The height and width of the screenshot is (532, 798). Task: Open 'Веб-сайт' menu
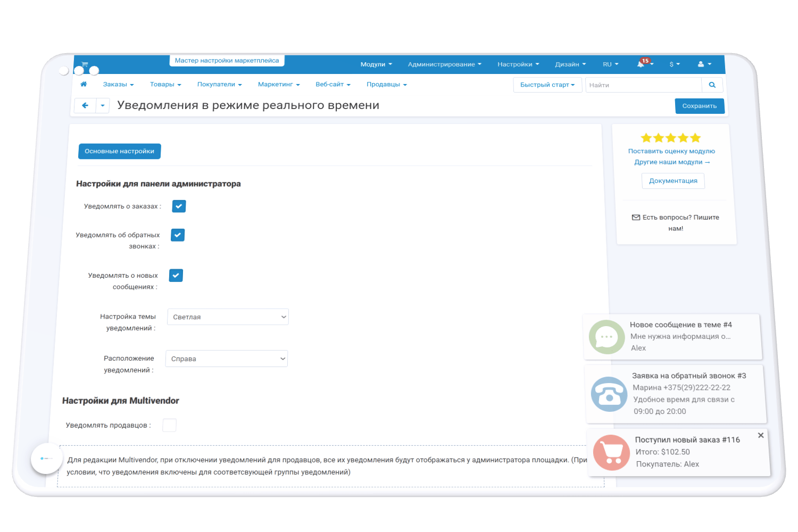333,85
